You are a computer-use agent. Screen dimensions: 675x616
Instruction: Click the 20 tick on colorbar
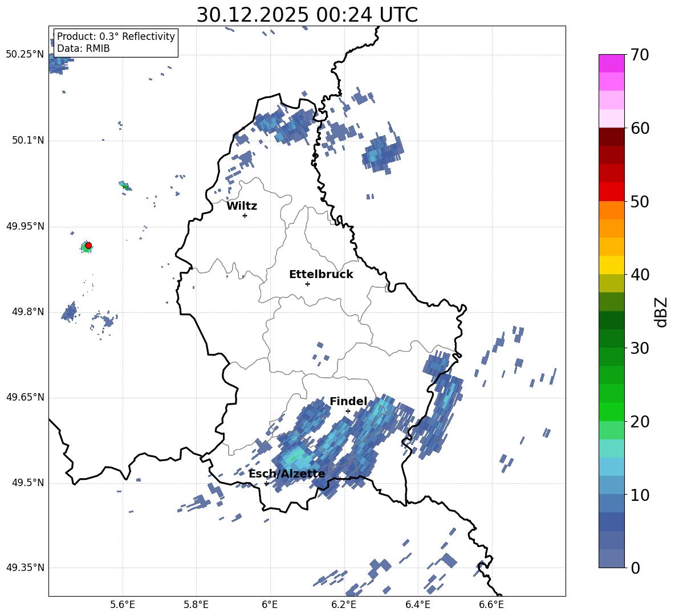[x=640, y=422]
